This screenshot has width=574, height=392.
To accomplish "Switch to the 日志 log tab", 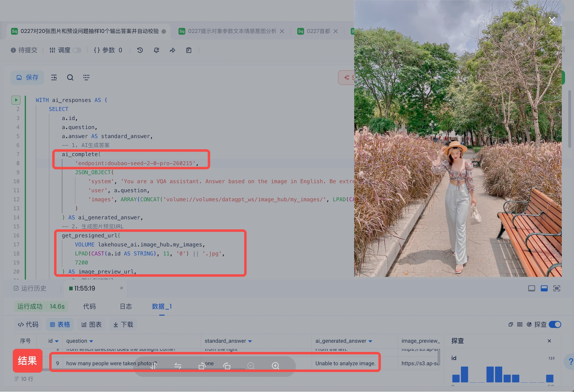I will tap(126, 306).
